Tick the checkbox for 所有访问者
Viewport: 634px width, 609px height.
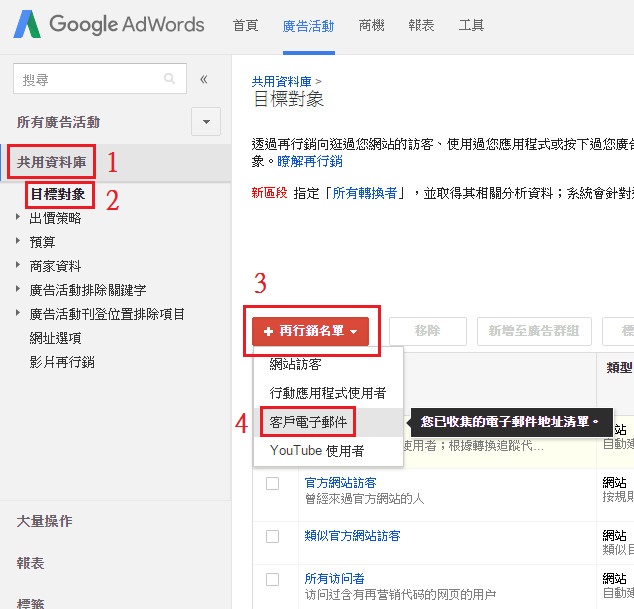(x=272, y=579)
